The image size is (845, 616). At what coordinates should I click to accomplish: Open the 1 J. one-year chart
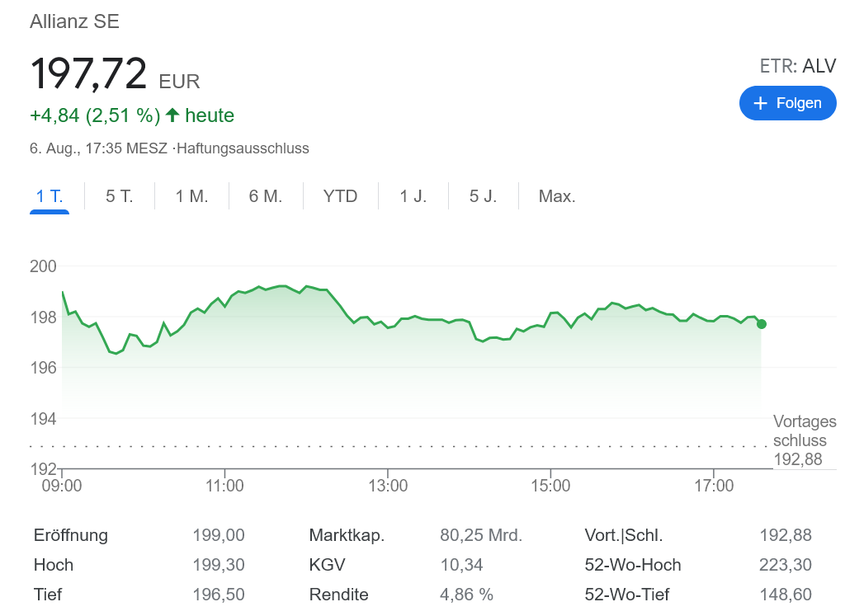pos(413,196)
